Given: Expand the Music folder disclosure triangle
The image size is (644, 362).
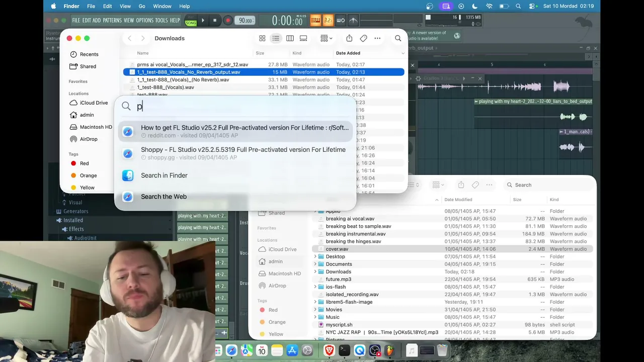Looking at the screenshot, I should click(x=315, y=317).
